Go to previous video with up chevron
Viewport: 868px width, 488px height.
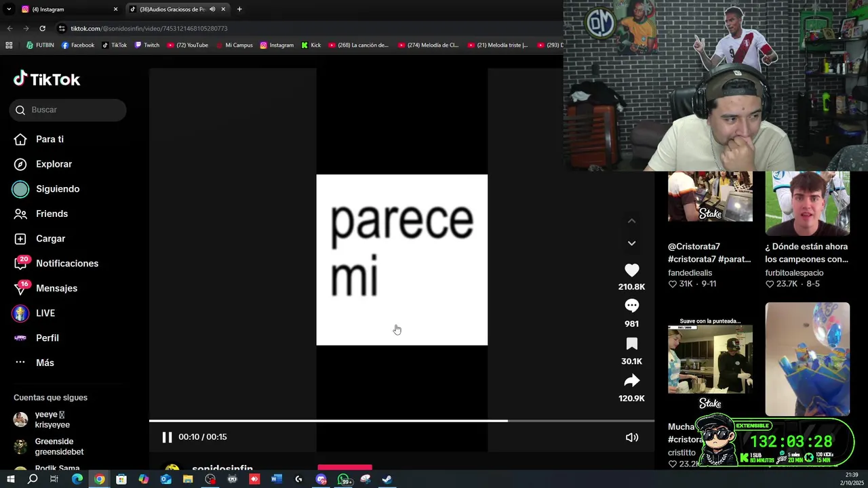point(631,221)
